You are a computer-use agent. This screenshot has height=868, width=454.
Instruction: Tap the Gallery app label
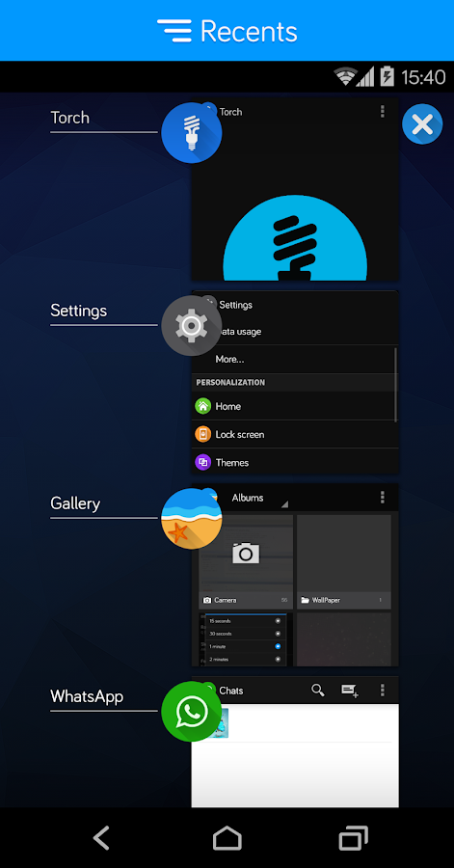(75, 503)
